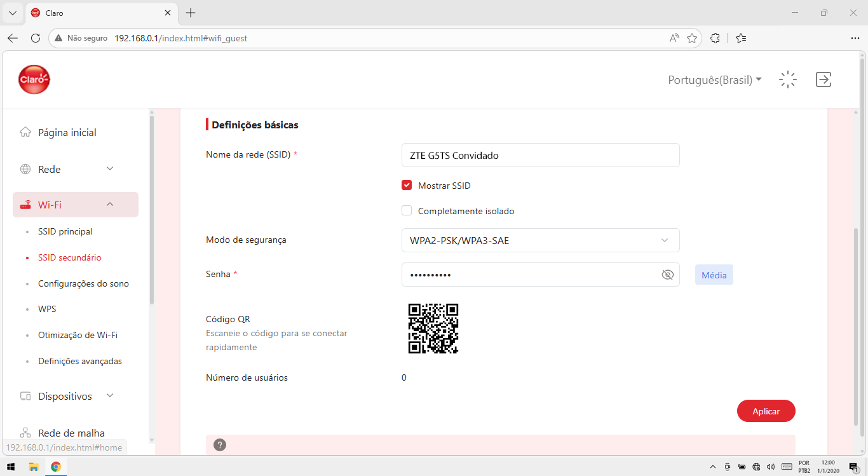Viewport: 868px width, 476px height.
Task: Click the Wi-Fi router icon in sidebar
Action: (25, 205)
